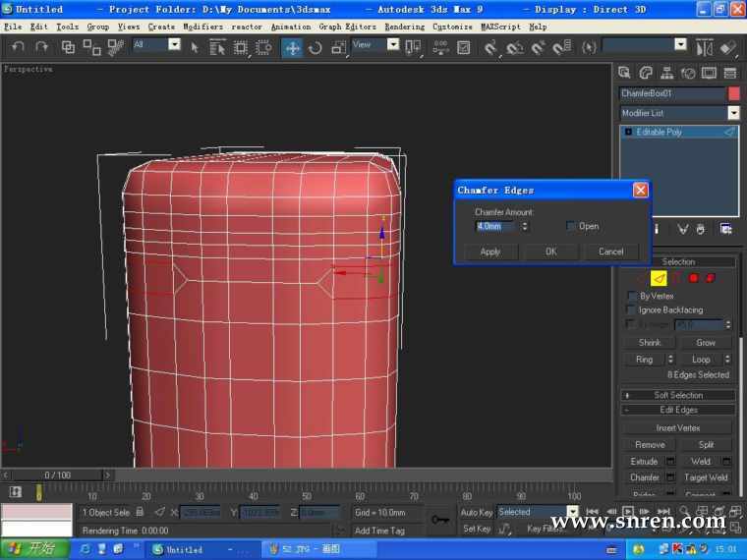Screen dimensions: 747x560
Task: Open the Create command panel tab
Action: (624, 73)
